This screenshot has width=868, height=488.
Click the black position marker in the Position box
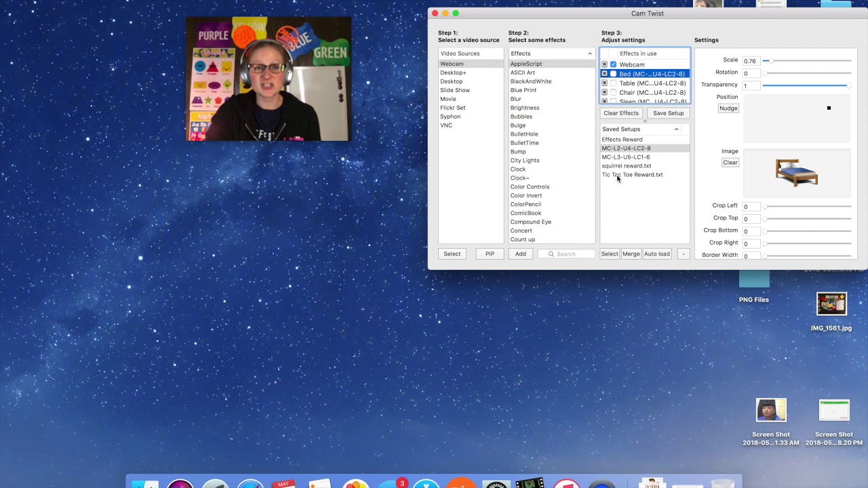click(x=829, y=108)
